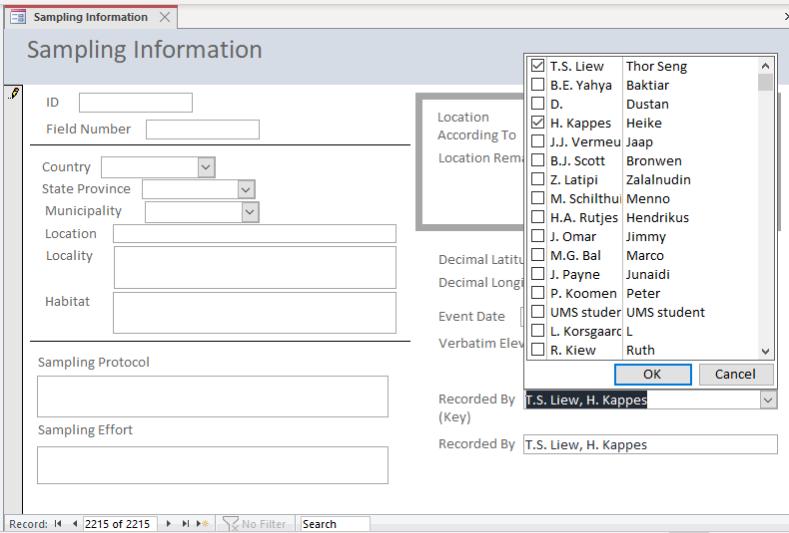Click the Sampling Effort text box
Screen dimensions: 789x533
(x=212, y=465)
